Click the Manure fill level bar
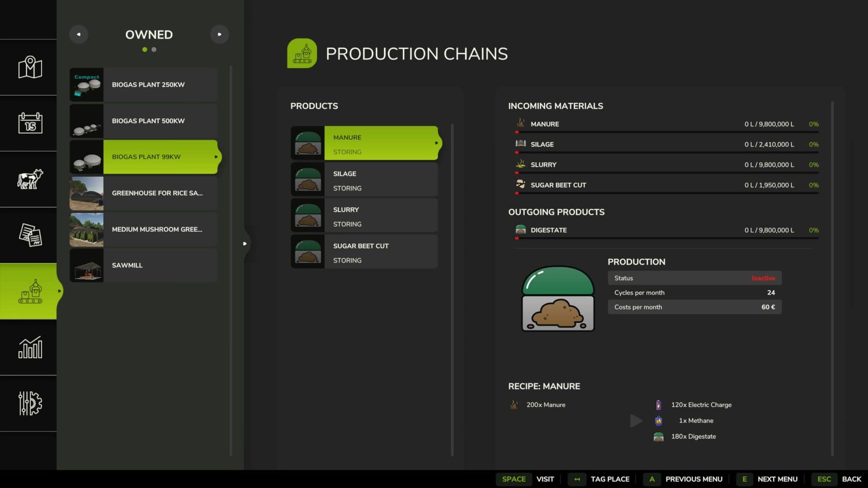The image size is (868, 488). (667, 132)
